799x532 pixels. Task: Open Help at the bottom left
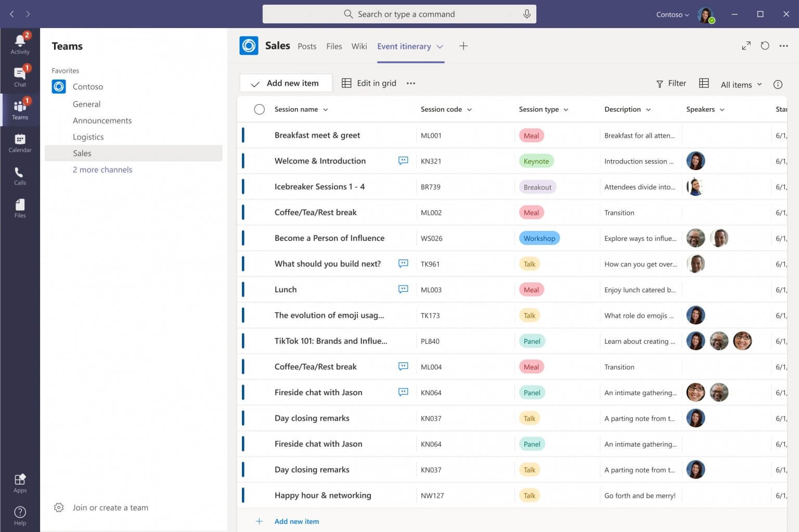(x=20, y=514)
